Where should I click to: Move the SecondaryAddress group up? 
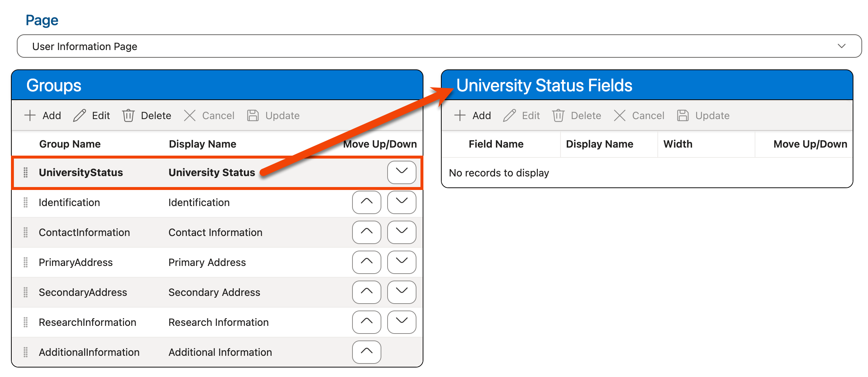366,292
